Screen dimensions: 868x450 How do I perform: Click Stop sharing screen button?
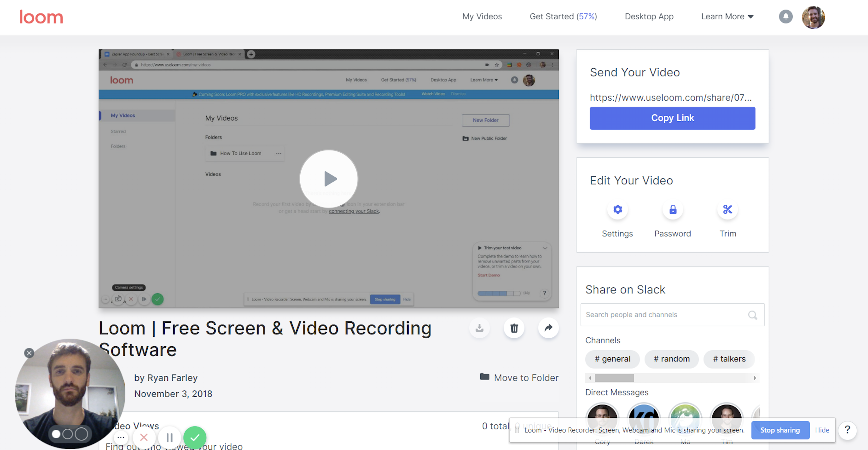(780, 430)
